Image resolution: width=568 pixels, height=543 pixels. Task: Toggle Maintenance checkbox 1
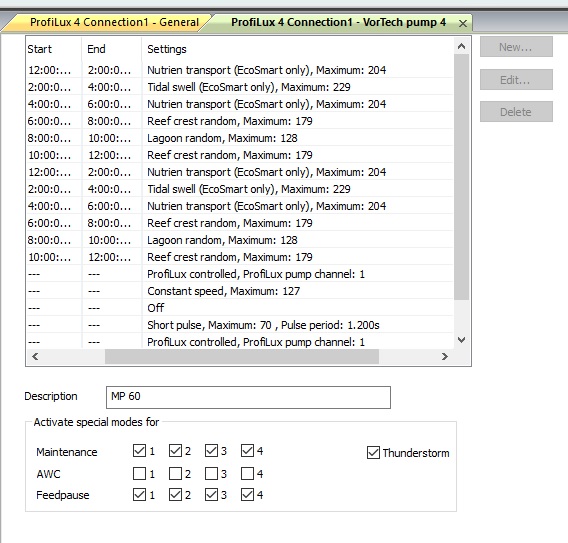[x=139, y=451]
